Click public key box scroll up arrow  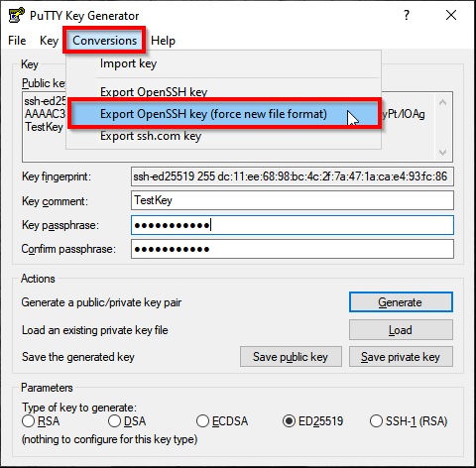(443, 102)
